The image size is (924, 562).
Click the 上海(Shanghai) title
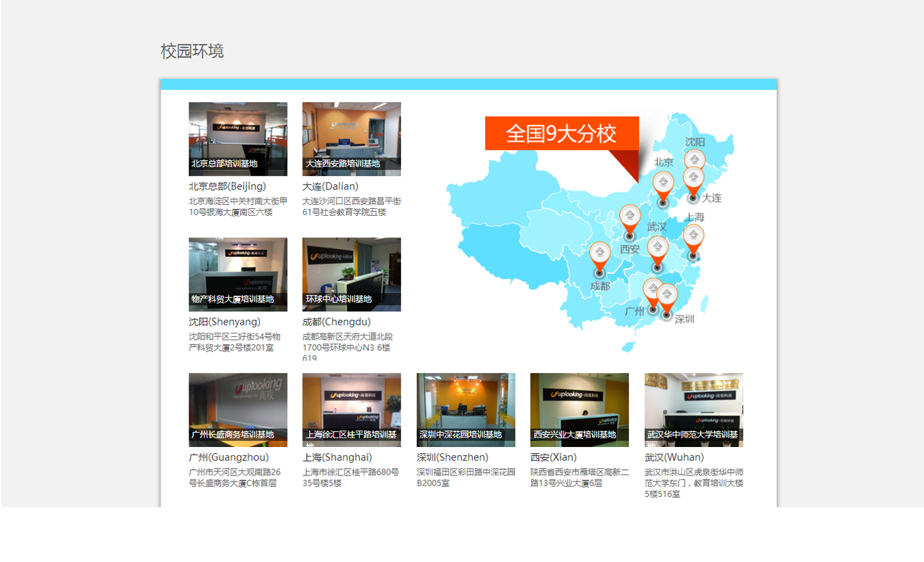click(337, 457)
